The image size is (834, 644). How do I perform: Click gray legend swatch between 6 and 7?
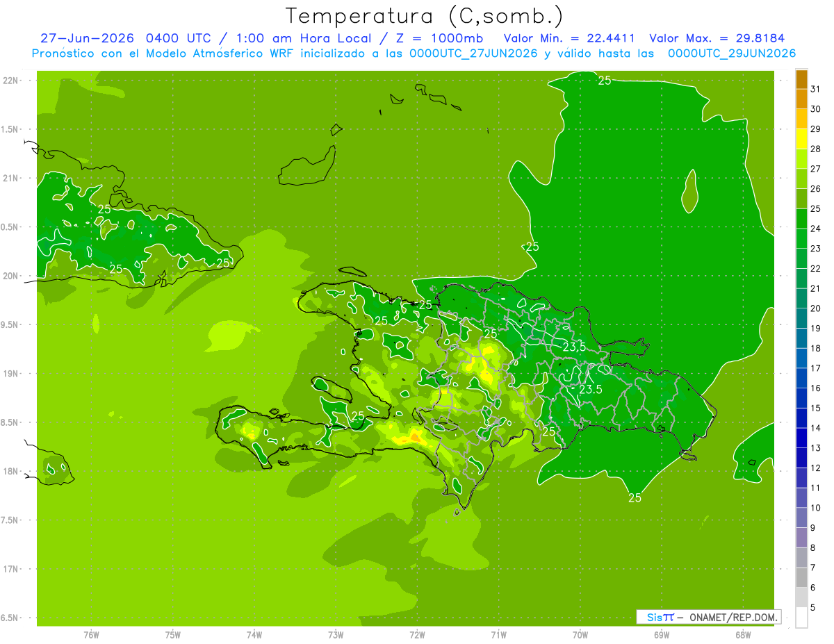point(801,578)
